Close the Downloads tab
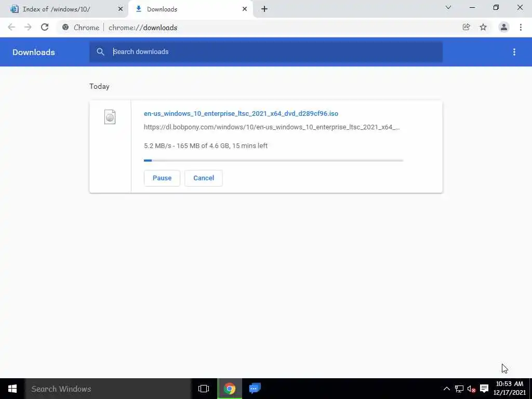 coord(245,9)
